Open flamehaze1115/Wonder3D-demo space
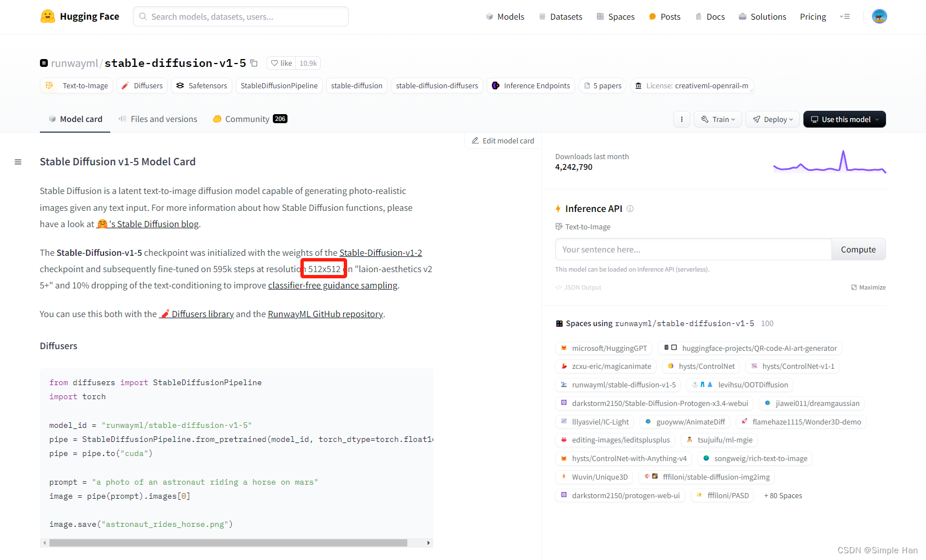This screenshot has width=926, height=560. tap(801, 422)
